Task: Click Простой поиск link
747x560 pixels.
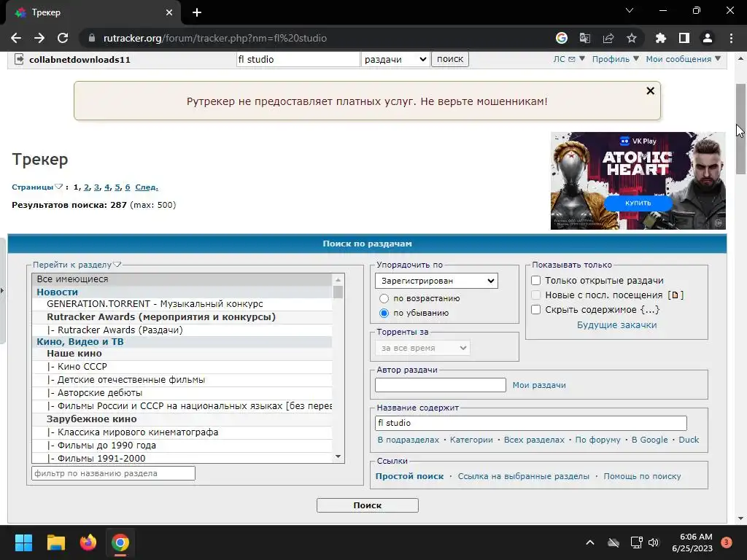Action: (409, 476)
